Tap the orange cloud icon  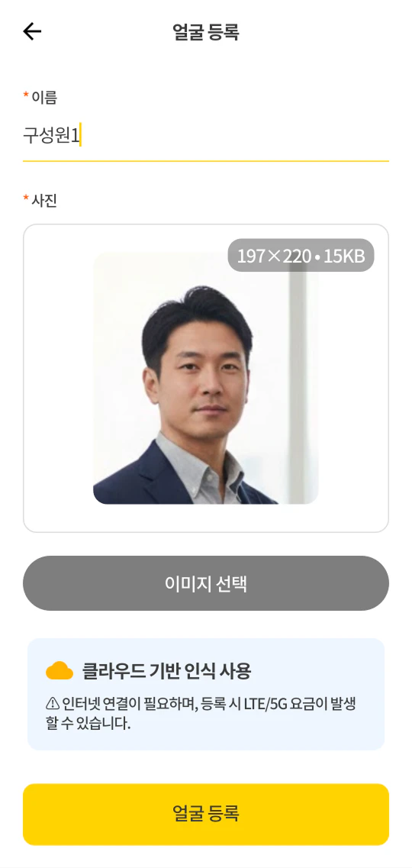point(60,671)
